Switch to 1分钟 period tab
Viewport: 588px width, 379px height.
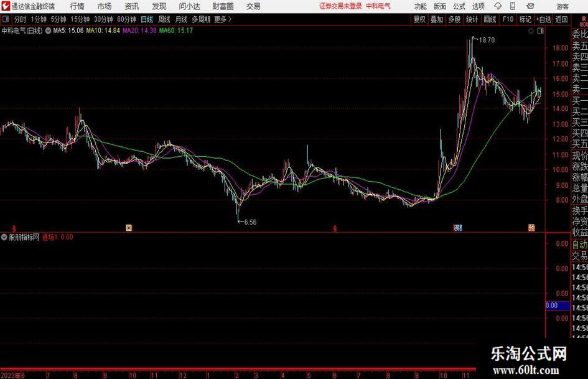click(x=39, y=19)
